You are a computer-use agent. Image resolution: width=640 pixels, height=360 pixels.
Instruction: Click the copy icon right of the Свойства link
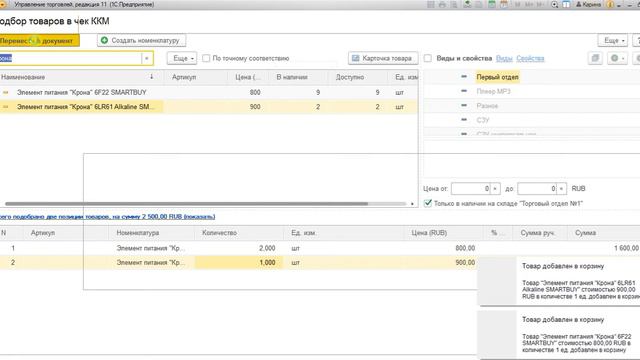coord(595,58)
